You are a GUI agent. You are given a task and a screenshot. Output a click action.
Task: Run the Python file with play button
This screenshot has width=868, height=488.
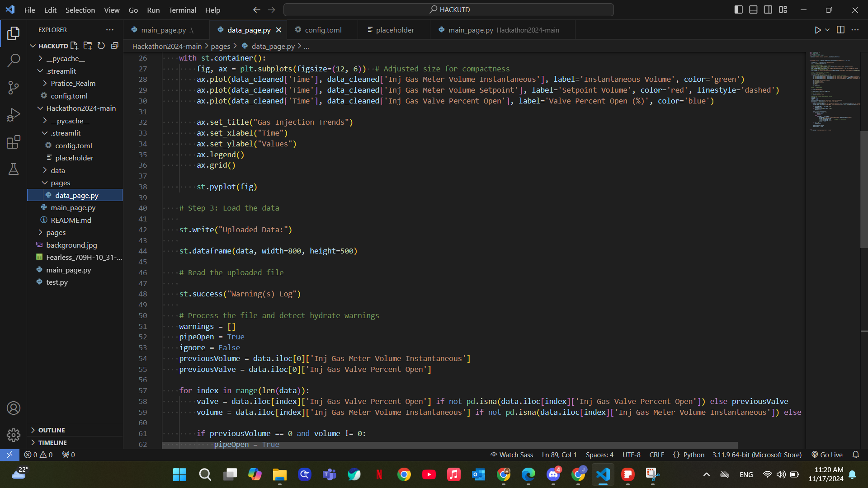point(817,30)
